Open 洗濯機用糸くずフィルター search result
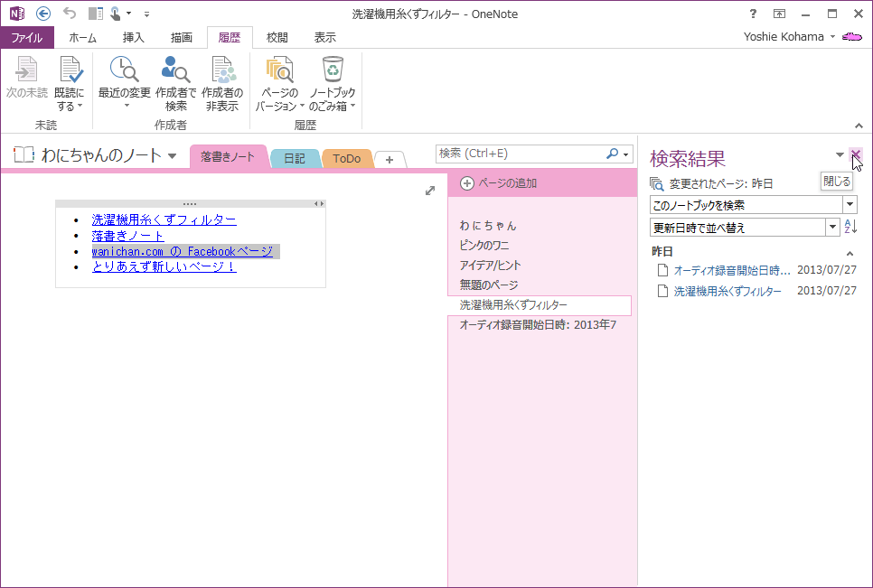This screenshot has height=588, width=873. coord(727,291)
